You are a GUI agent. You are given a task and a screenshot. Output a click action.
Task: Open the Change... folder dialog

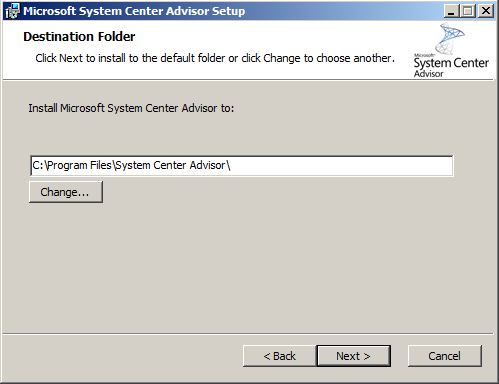[66, 192]
